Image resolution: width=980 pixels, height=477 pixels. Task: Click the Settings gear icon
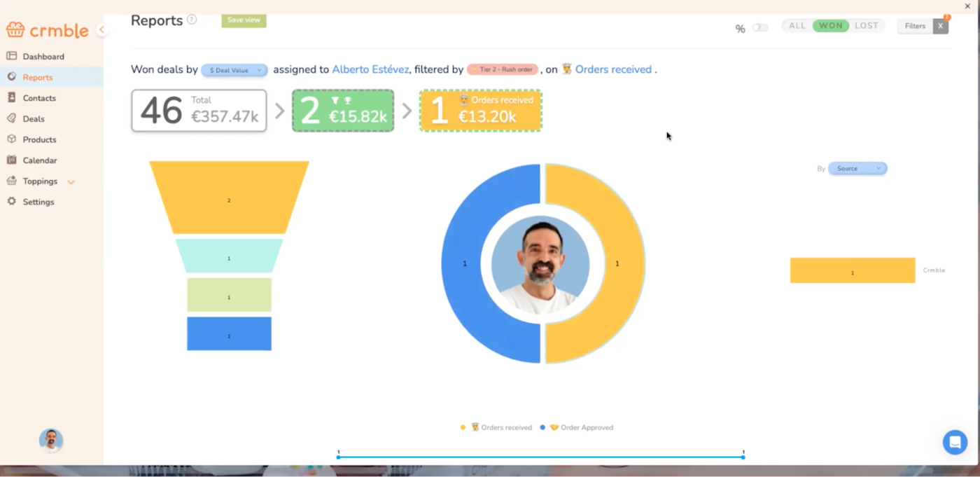point(11,201)
